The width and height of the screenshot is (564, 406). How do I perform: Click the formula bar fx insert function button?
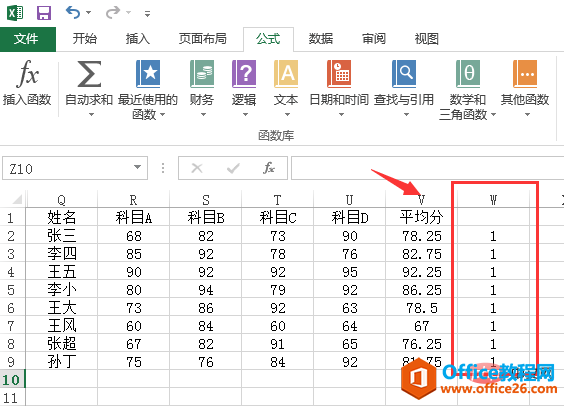coord(269,168)
